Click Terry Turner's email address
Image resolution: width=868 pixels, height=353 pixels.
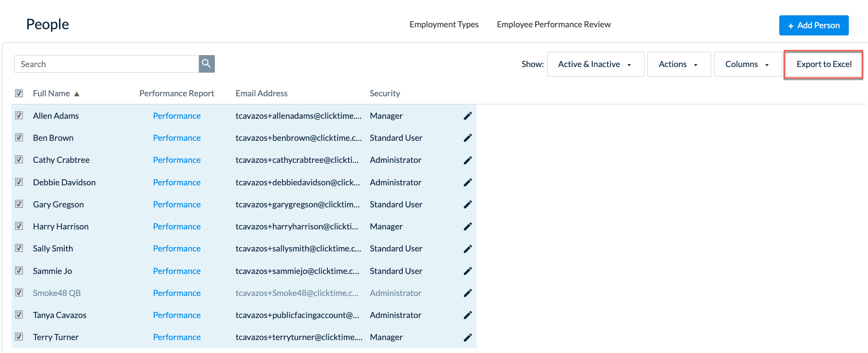click(299, 337)
